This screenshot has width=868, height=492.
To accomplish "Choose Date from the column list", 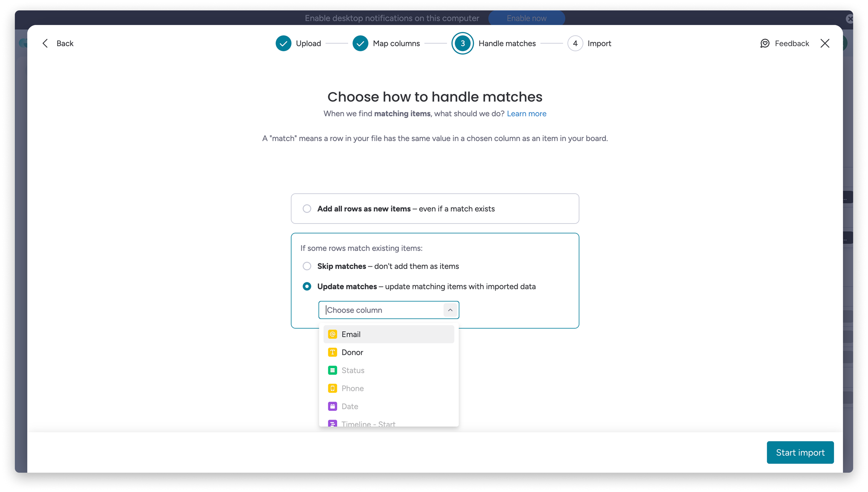I will [389, 406].
